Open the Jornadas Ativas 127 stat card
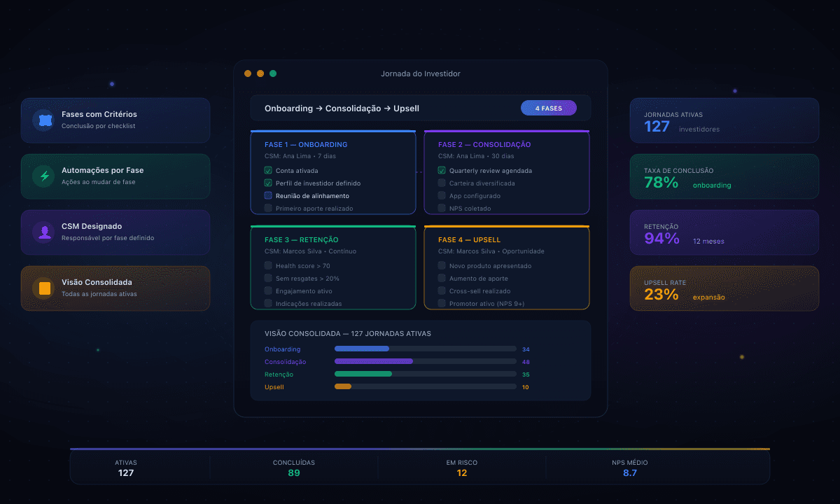This screenshot has height=504, width=840. tap(724, 120)
